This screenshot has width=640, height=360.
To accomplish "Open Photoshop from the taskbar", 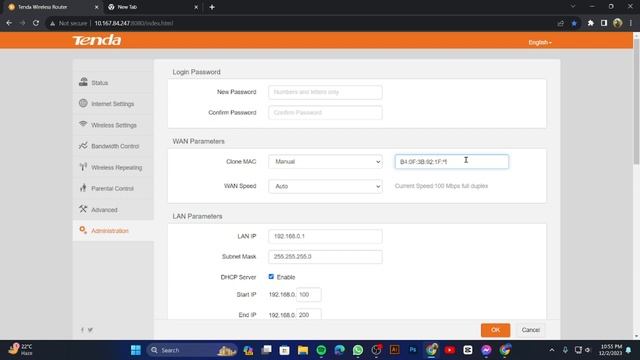I will [413, 350].
